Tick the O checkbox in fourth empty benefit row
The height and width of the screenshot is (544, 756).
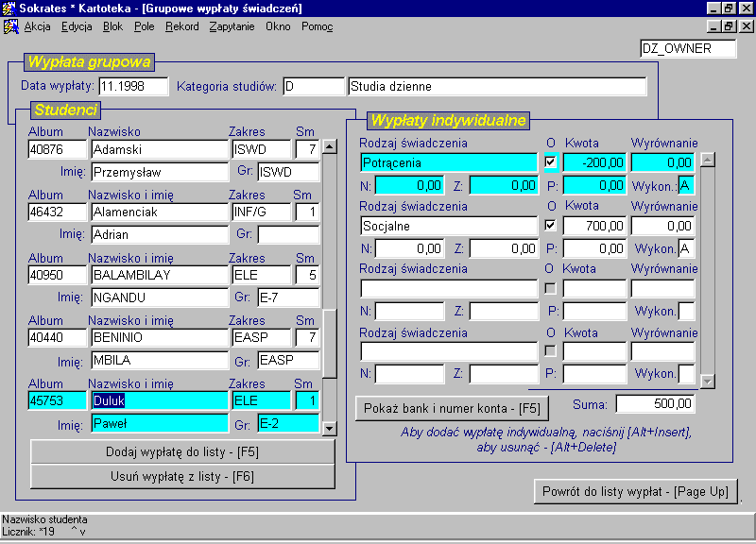[550, 351]
